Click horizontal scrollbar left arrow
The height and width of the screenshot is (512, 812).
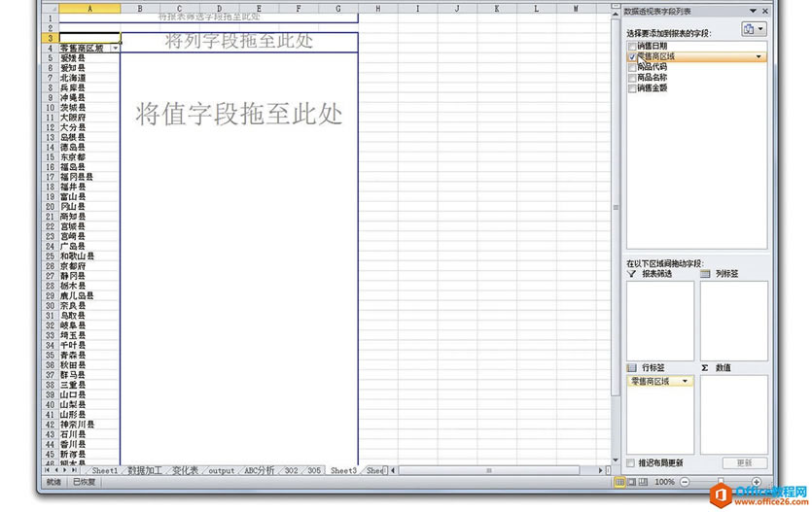pos(393,470)
